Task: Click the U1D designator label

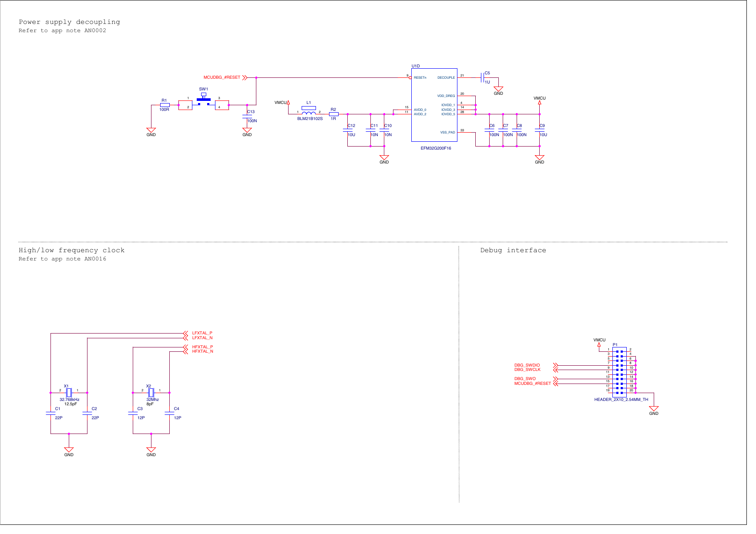Action: coord(416,66)
